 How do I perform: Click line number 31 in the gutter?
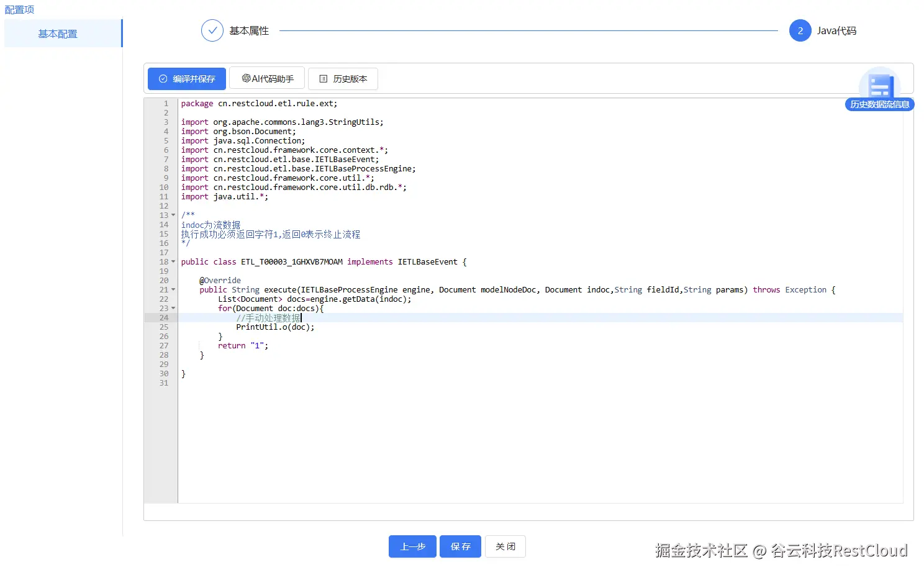coord(164,383)
